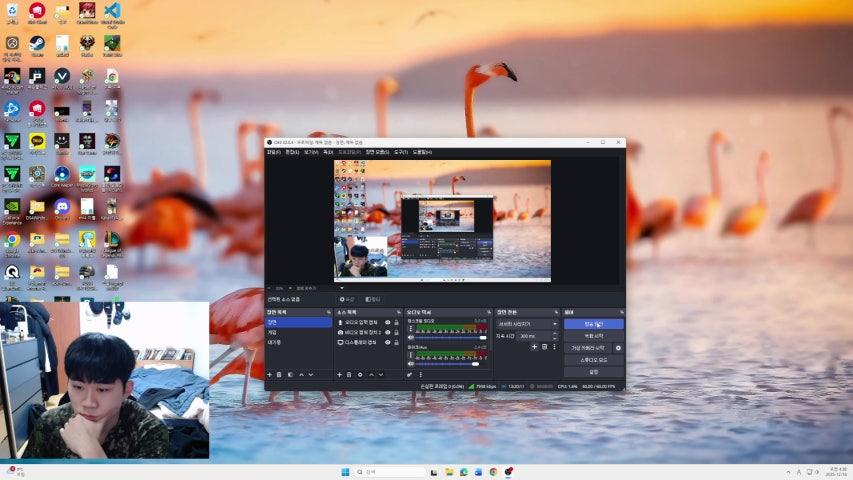Viewport: 853px width, 480px height.
Task: Delete the selected source with the trash icon
Action: tap(349, 374)
